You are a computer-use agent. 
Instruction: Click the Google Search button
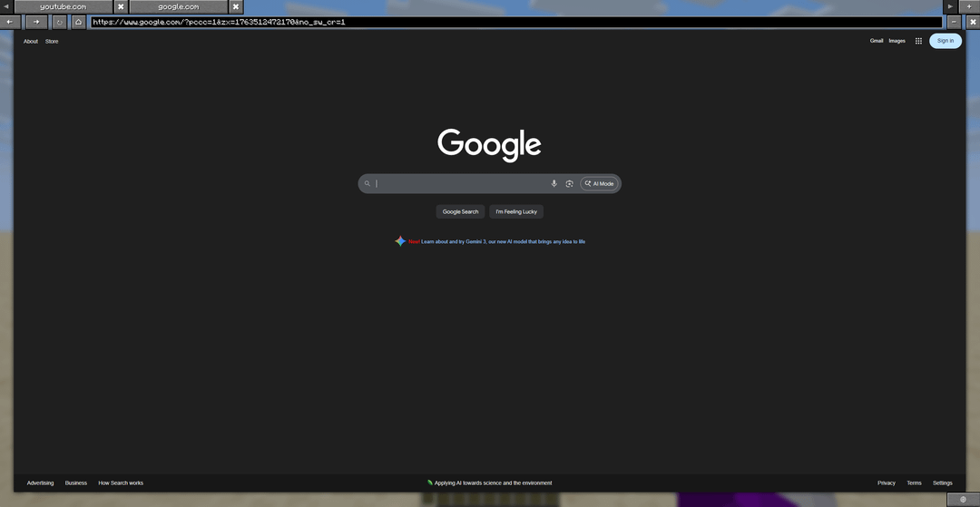point(460,212)
